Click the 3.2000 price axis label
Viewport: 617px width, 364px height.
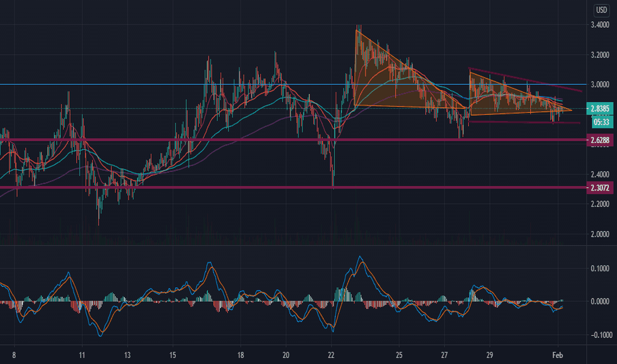[600, 55]
